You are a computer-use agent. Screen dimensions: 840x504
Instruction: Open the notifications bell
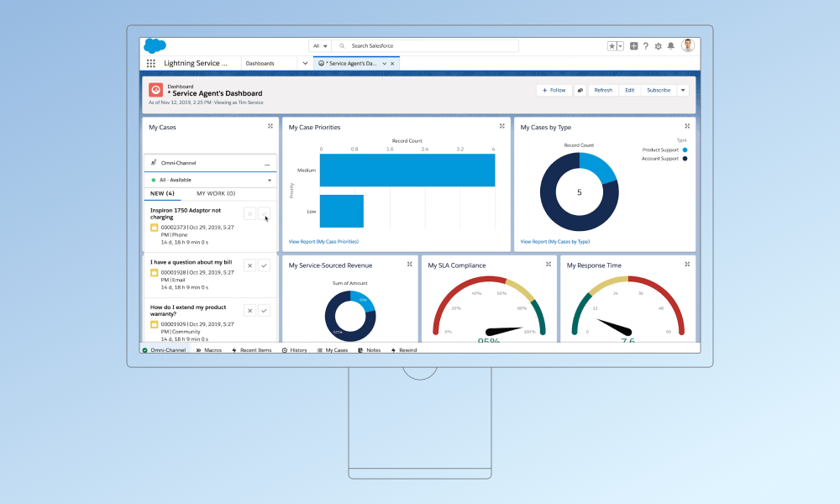(x=671, y=45)
